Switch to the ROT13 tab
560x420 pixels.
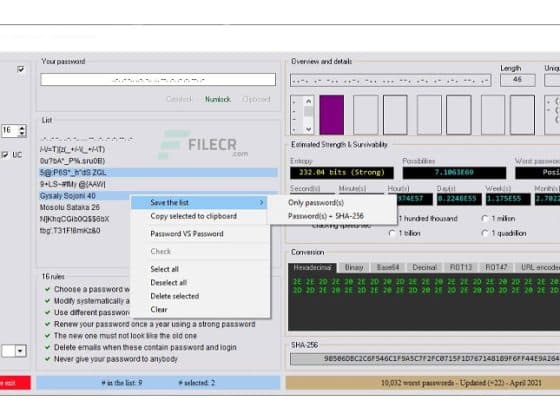tap(461, 268)
